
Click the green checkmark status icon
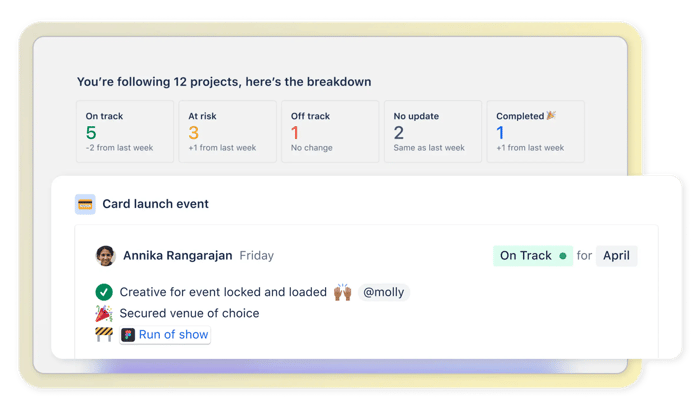(104, 292)
